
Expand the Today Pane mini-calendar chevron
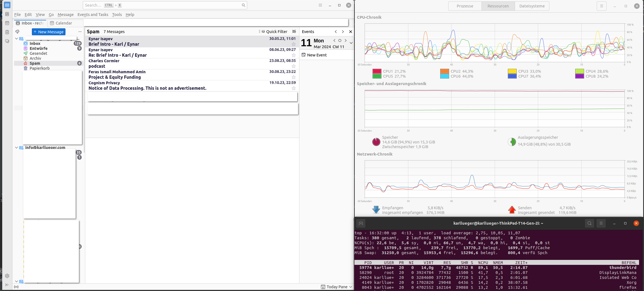351,43
